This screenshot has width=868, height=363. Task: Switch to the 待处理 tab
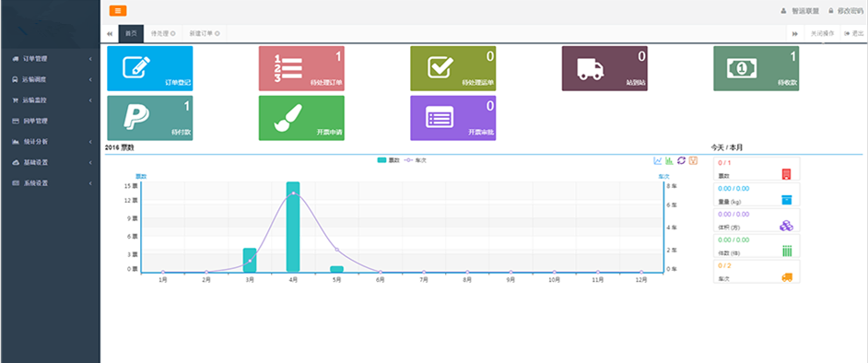pos(163,34)
